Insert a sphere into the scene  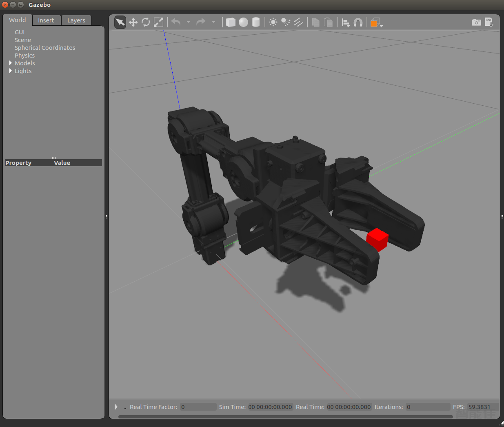click(x=243, y=22)
